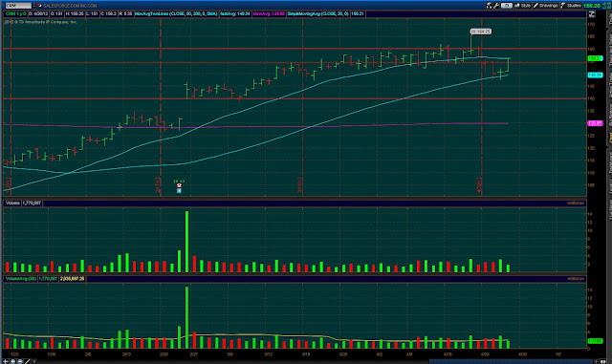This screenshot has height=364, width=612.
Task: Open chart settings wrench icon
Action: [496, 6]
